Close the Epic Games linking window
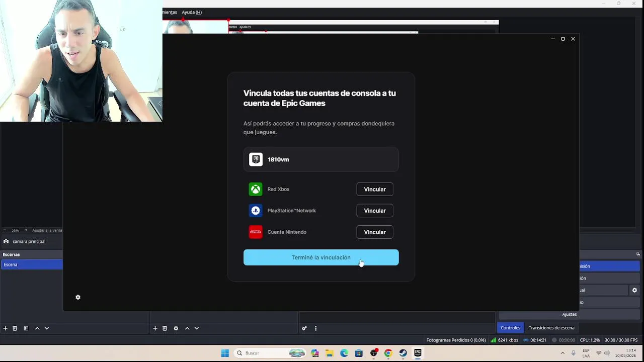Screen dimensions: 644x362 573,39
